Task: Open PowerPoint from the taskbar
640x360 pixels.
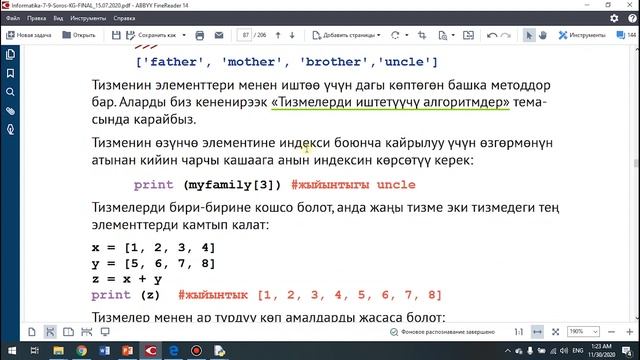Action: pyautogui.click(x=127, y=351)
